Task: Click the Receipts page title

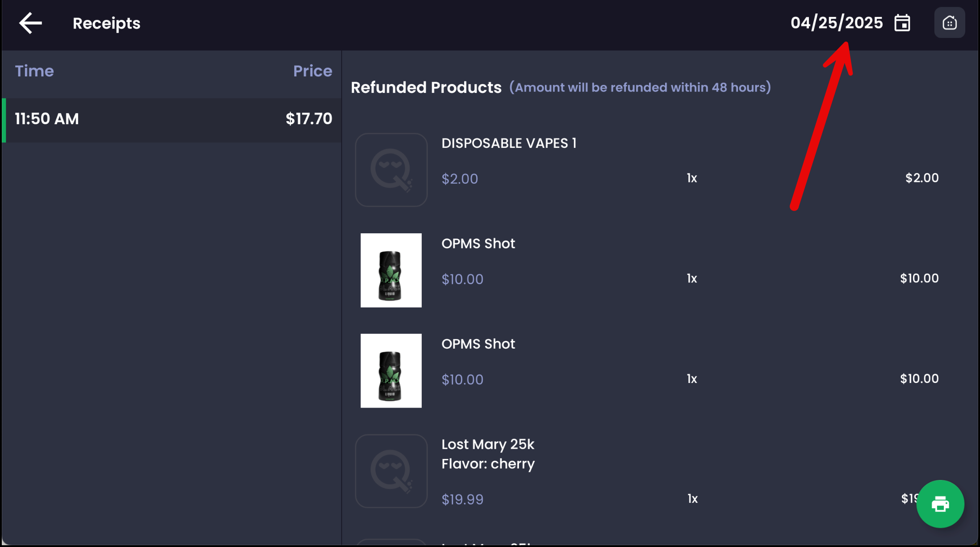Action: 106,23
